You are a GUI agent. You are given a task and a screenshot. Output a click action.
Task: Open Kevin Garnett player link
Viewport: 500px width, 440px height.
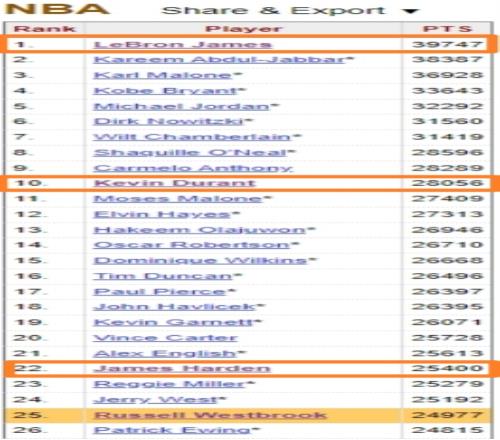click(x=173, y=322)
